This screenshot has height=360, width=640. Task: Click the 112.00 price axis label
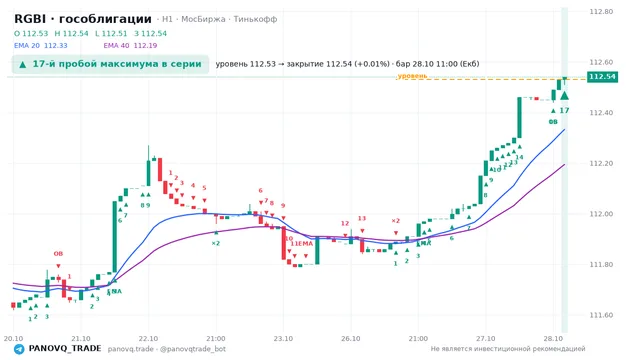click(x=601, y=214)
